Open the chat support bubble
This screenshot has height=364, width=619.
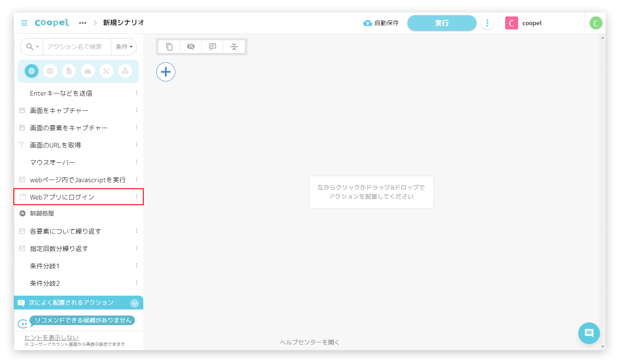(589, 333)
